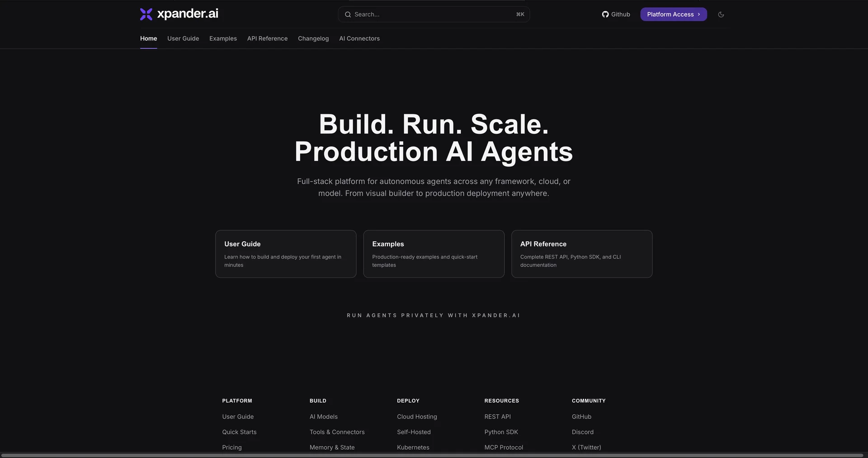Click the xpander.ai logo
The height and width of the screenshot is (458, 868).
[x=179, y=14]
